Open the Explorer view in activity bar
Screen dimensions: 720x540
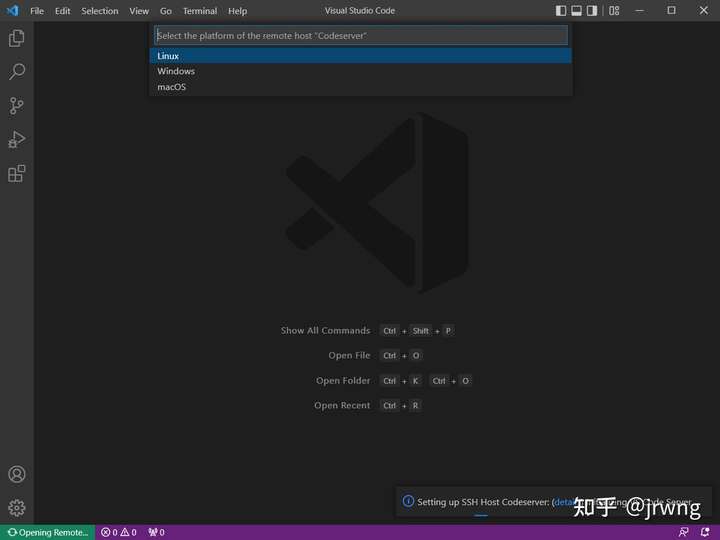coord(17,38)
